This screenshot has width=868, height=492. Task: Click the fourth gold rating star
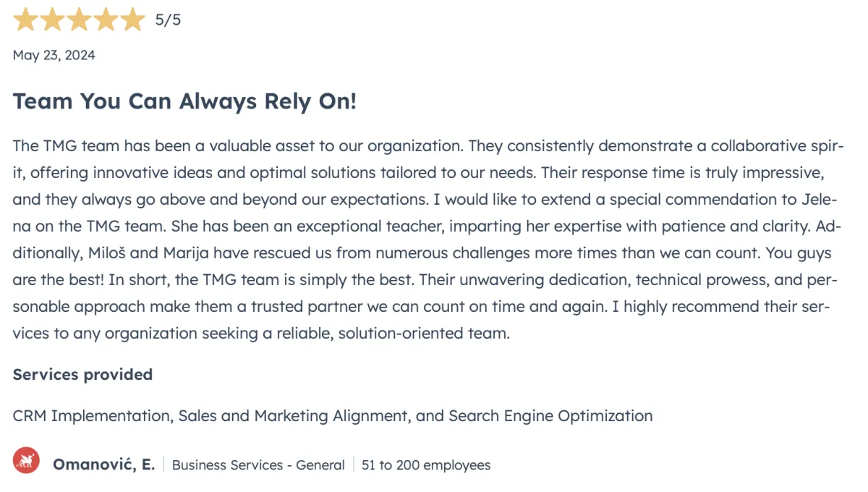click(x=106, y=20)
